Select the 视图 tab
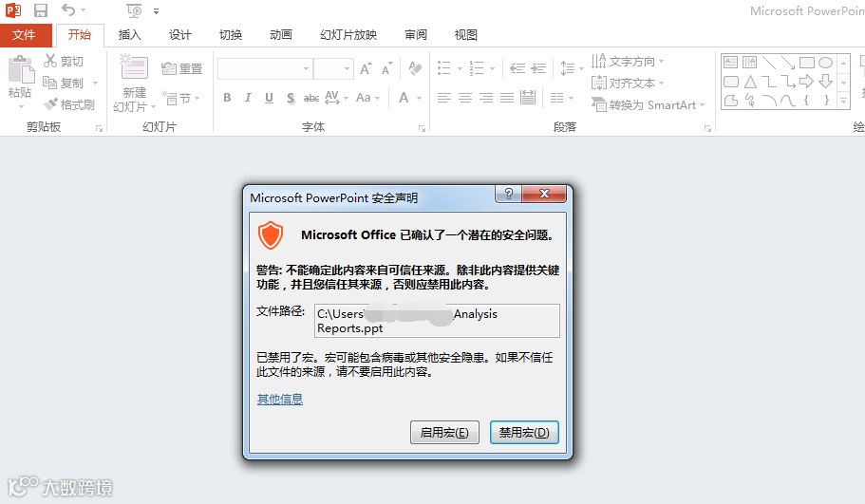Viewport: 865px width, 504px height. click(465, 35)
